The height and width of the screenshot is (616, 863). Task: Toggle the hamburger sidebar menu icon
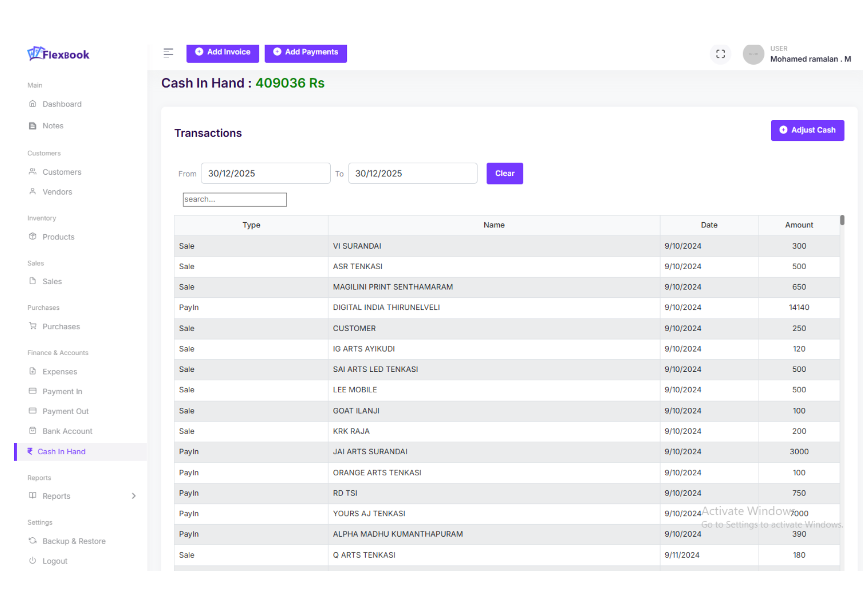(x=168, y=53)
